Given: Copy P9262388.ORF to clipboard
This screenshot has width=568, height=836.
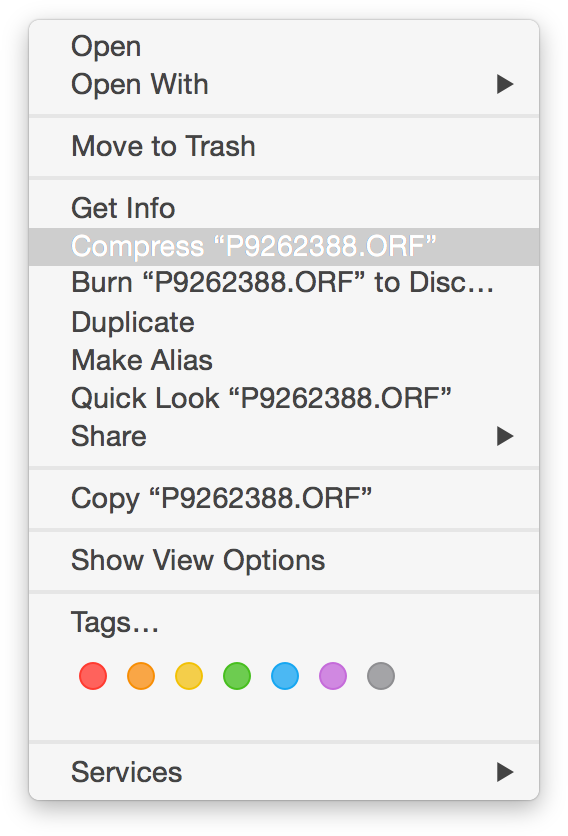Looking at the screenshot, I should pos(284,499).
